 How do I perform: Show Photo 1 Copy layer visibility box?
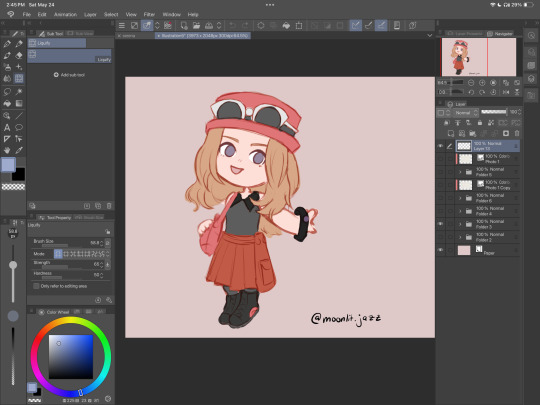coord(440,185)
